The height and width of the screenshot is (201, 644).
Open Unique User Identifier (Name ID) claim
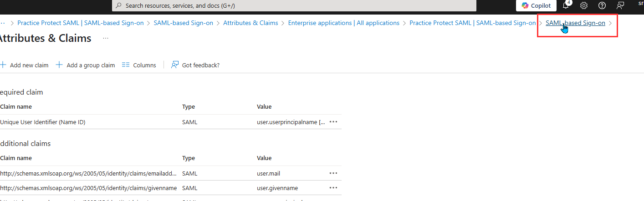click(x=43, y=122)
